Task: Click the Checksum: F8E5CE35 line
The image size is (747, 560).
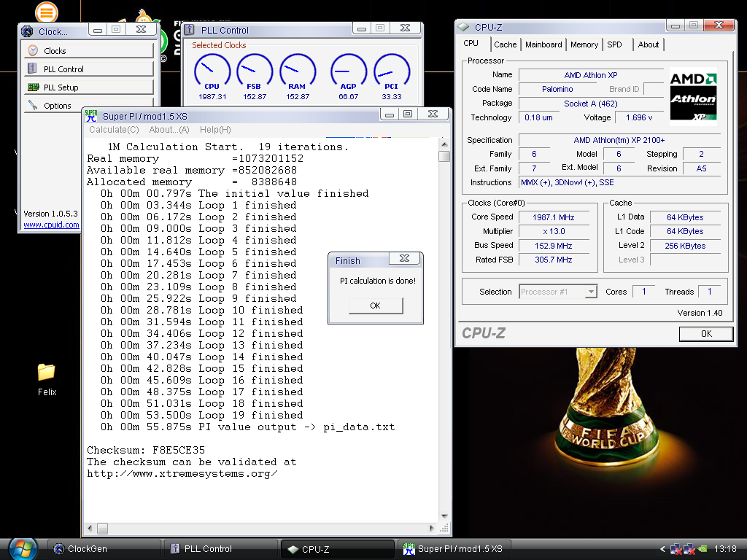Action: point(146,450)
